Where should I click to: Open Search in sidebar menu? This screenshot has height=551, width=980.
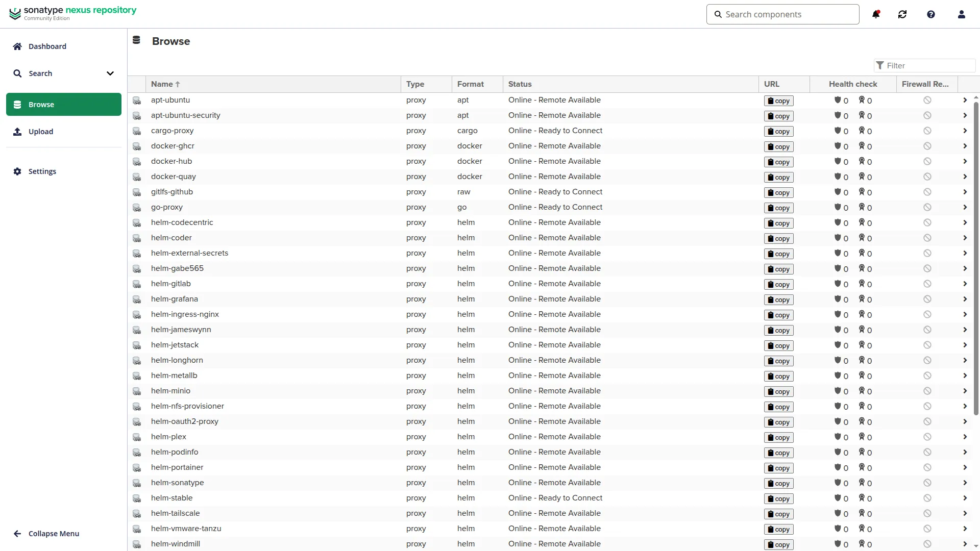coord(63,73)
